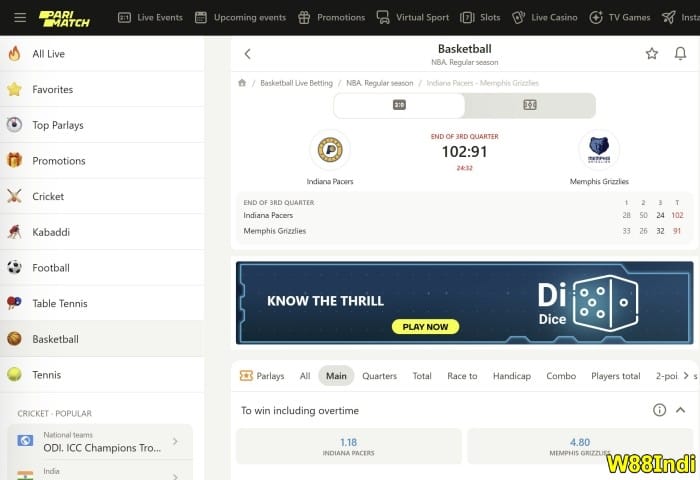
Task: Click the Favorites star icon in sidebar
Action: pos(14,89)
